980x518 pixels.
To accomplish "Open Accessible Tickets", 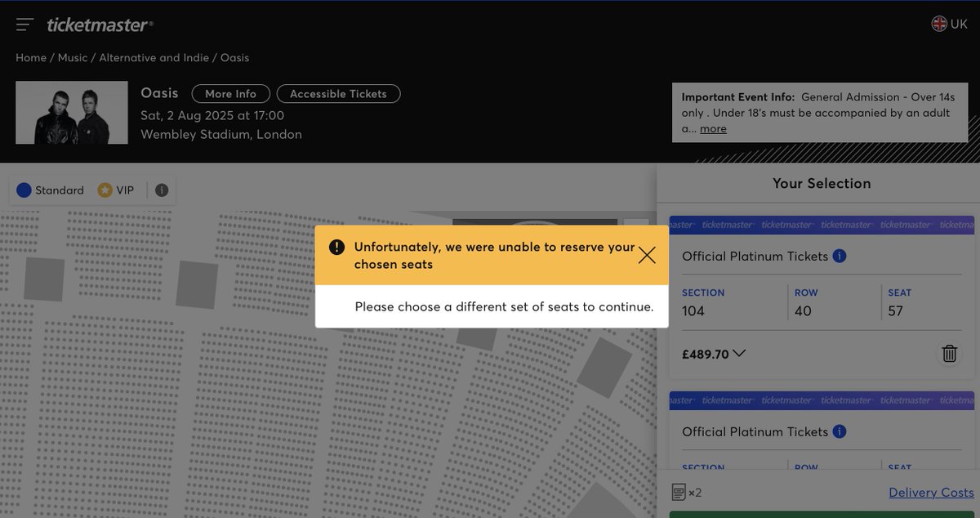I will tap(338, 93).
